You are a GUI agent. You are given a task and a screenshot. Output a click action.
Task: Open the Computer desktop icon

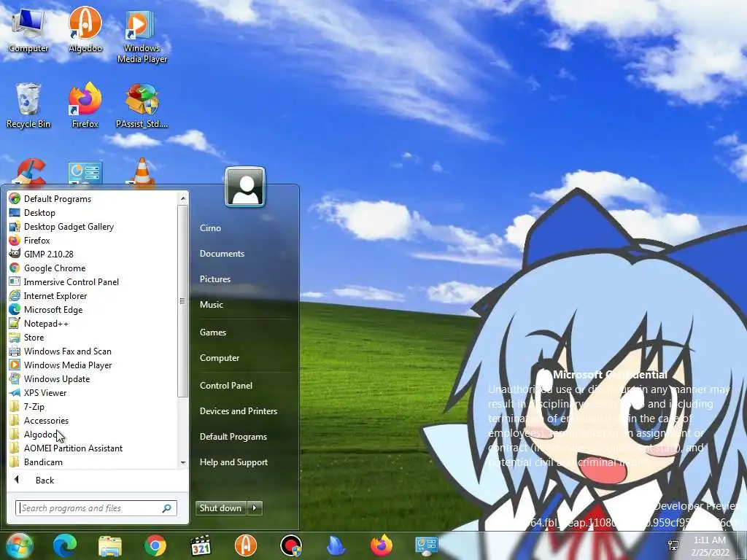pos(28,31)
